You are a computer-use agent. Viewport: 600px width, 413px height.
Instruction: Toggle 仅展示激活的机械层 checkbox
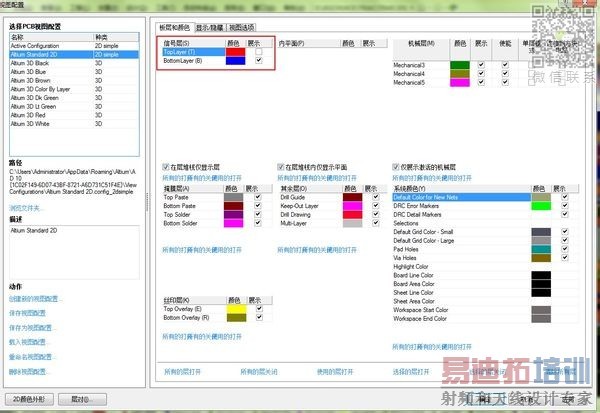(x=396, y=167)
